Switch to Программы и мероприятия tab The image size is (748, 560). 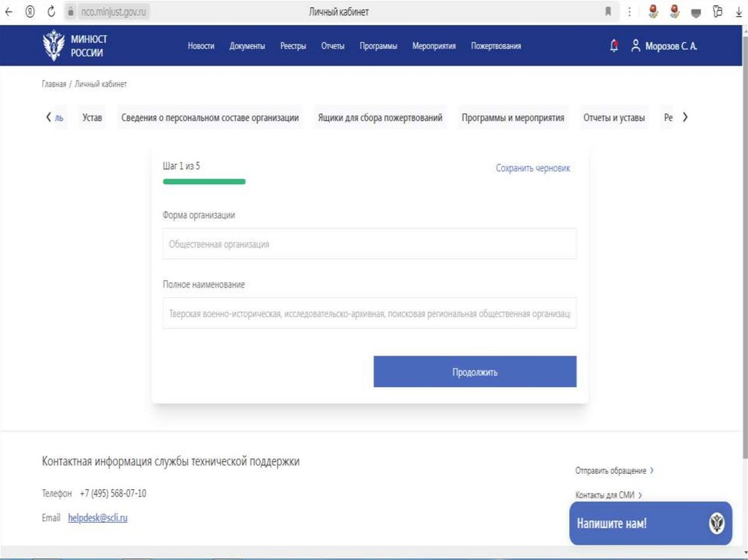coord(513,118)
